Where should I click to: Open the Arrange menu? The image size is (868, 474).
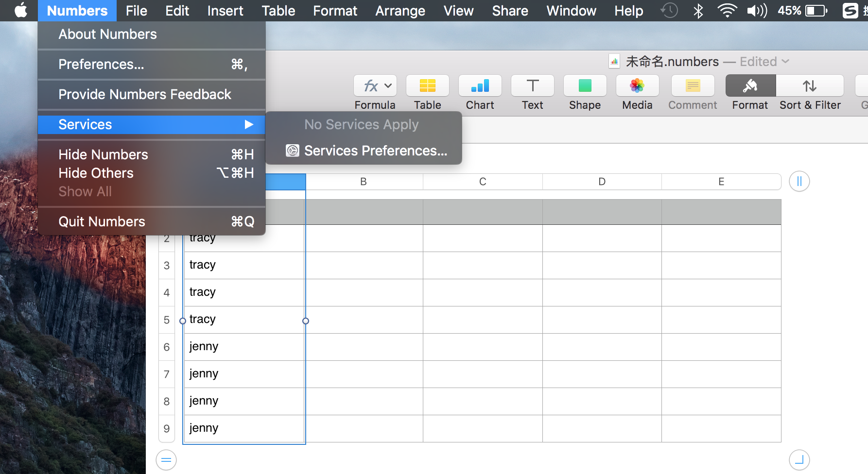(x=400, y=10)
